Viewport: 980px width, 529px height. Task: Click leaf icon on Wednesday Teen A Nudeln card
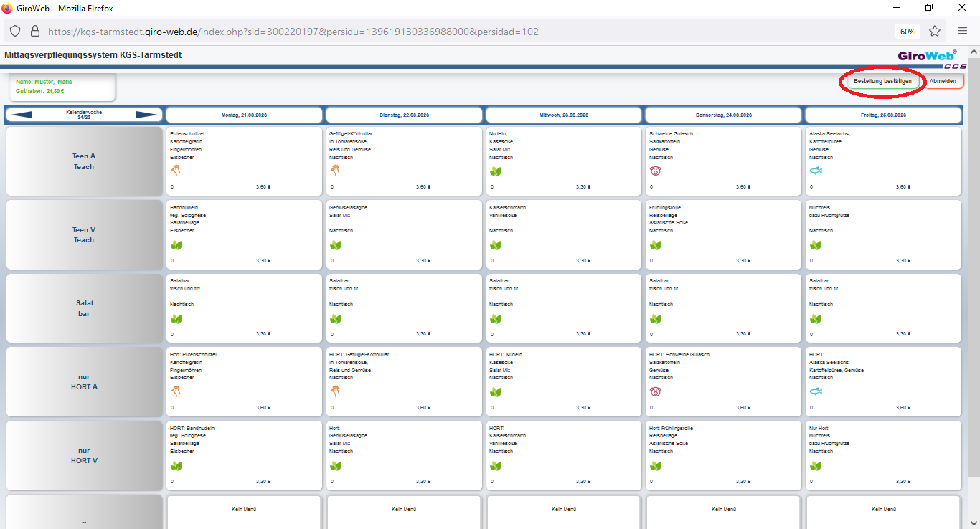(495, 171)
